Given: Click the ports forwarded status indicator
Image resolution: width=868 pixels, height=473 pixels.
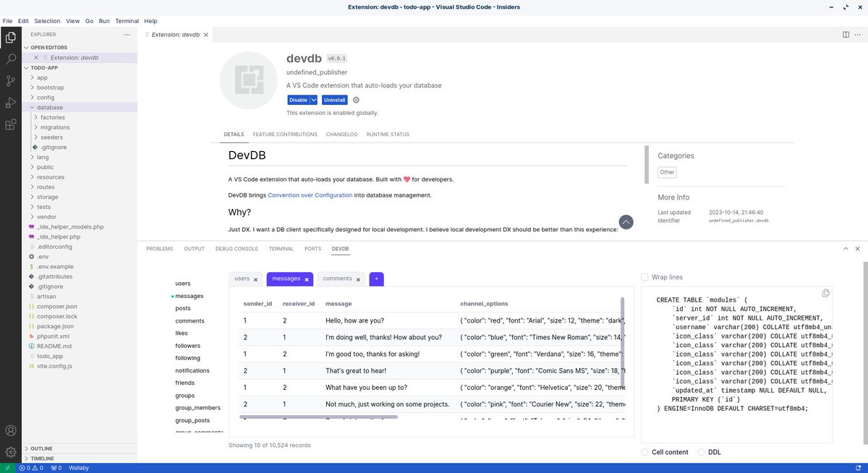Looking at the screenshot, I should tap(55, 468).
